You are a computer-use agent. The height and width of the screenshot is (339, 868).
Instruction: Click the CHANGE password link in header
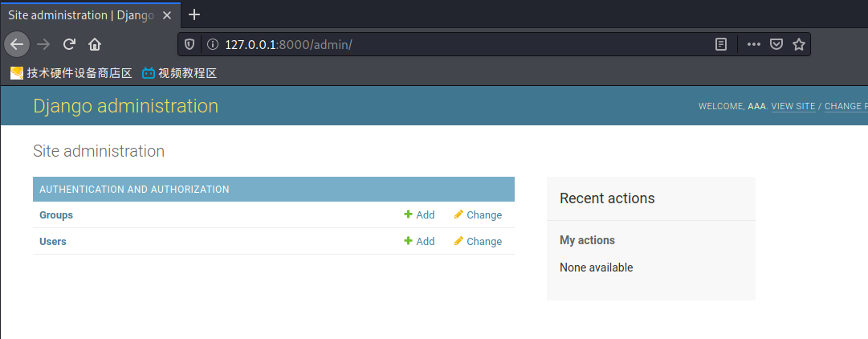click(846, 106)
